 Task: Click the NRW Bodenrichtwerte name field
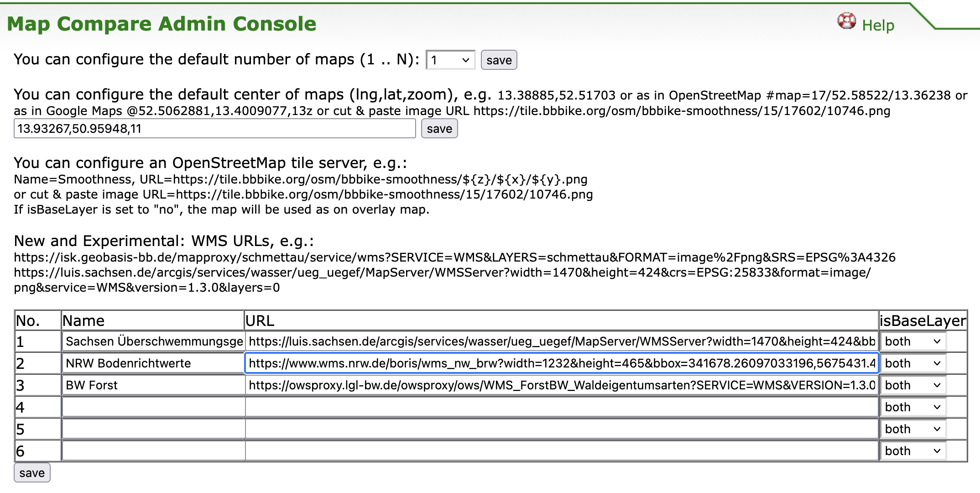(153, 363)
